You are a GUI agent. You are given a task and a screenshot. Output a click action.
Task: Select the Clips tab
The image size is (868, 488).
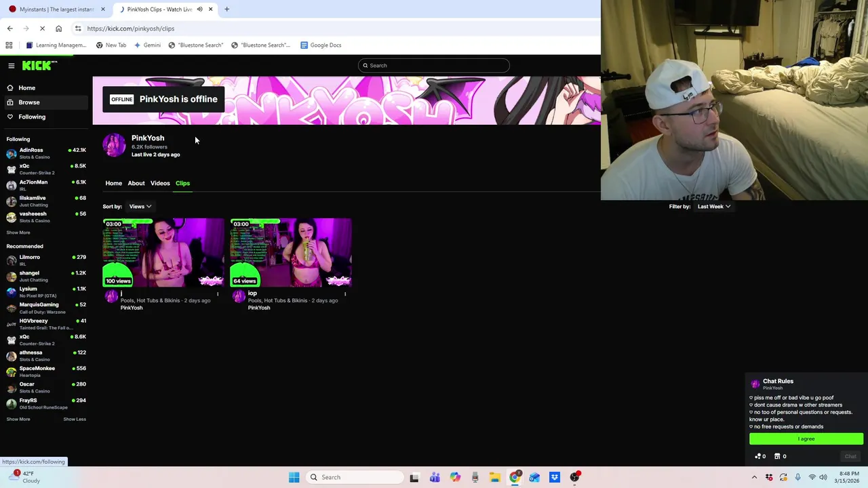click(182, 183)
